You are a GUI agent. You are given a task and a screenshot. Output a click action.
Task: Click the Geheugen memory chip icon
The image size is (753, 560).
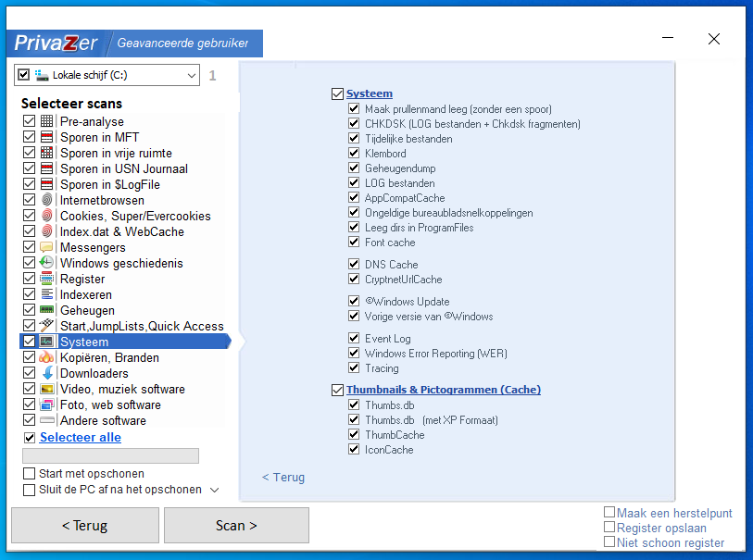[47, 310]
